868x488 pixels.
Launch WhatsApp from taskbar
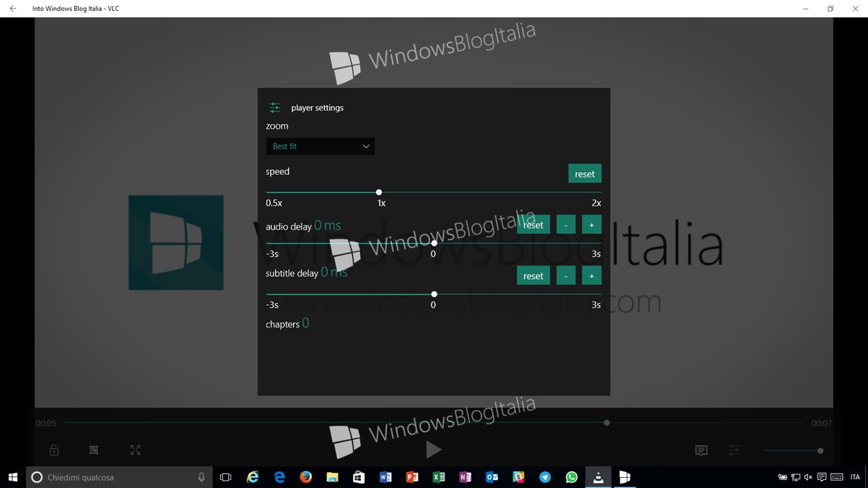[x=572, y=477]
